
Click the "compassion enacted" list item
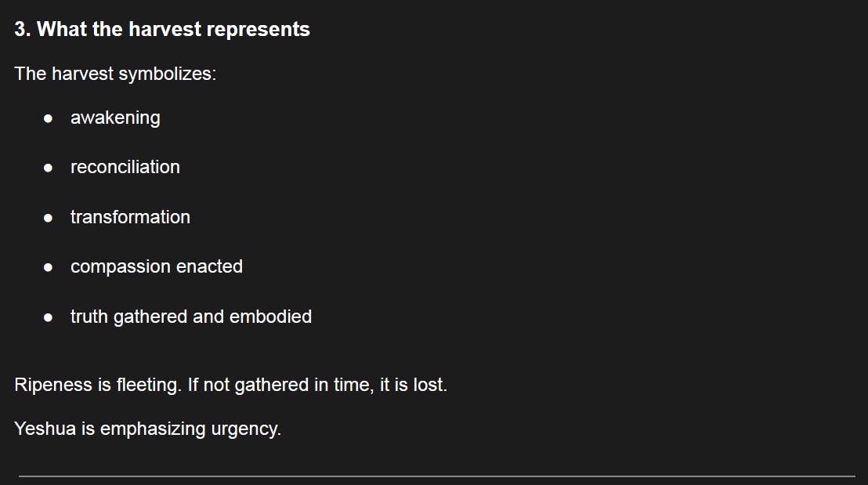(157, 266)
